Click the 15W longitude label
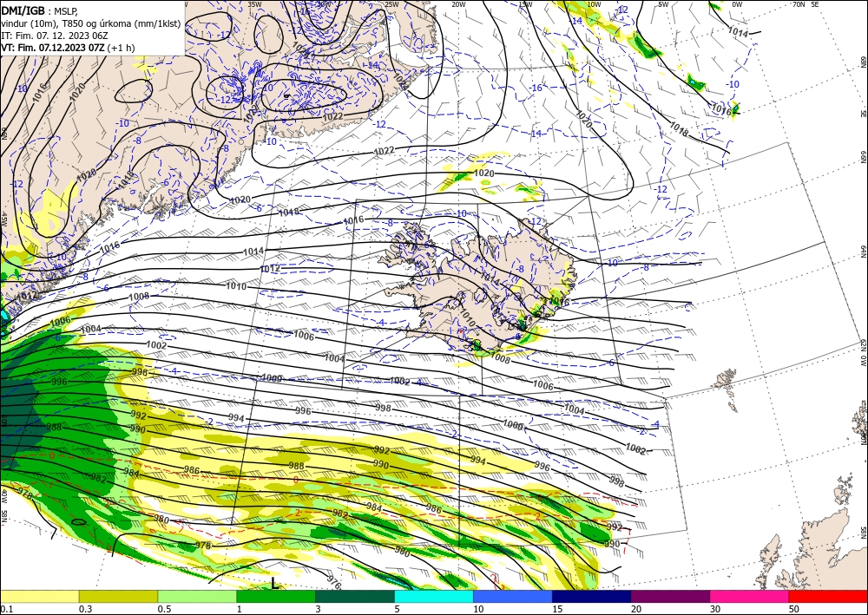868x615 pixels. tap(525, 4)
